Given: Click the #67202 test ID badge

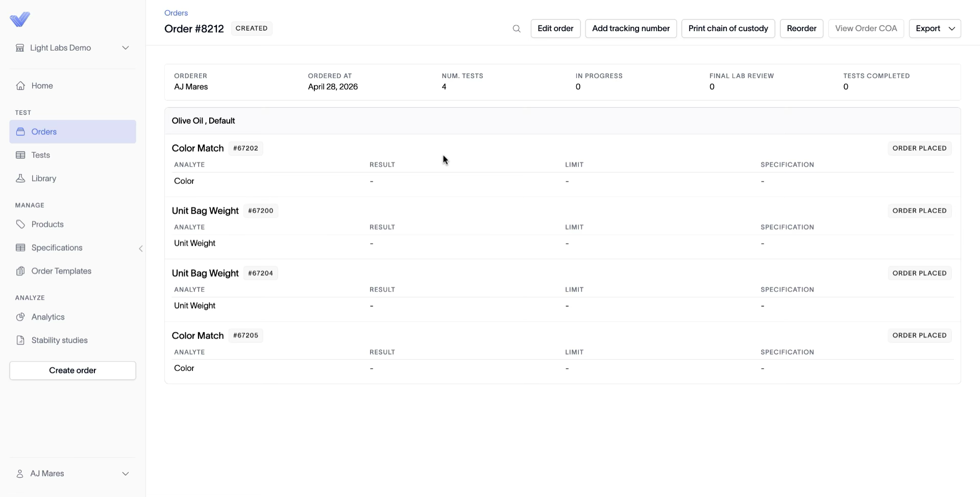Looking at the screenshot, I should 246,148.
